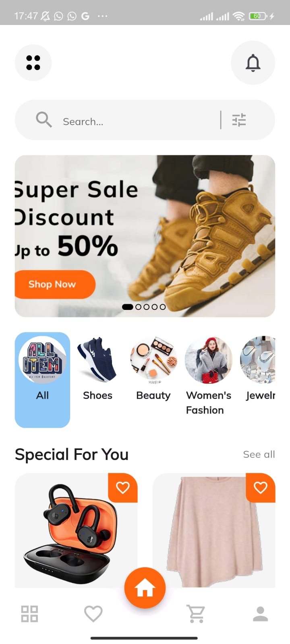This screenshot has height=644, width=290.
Task: Tap the notification bell icon
Action: 253,63
